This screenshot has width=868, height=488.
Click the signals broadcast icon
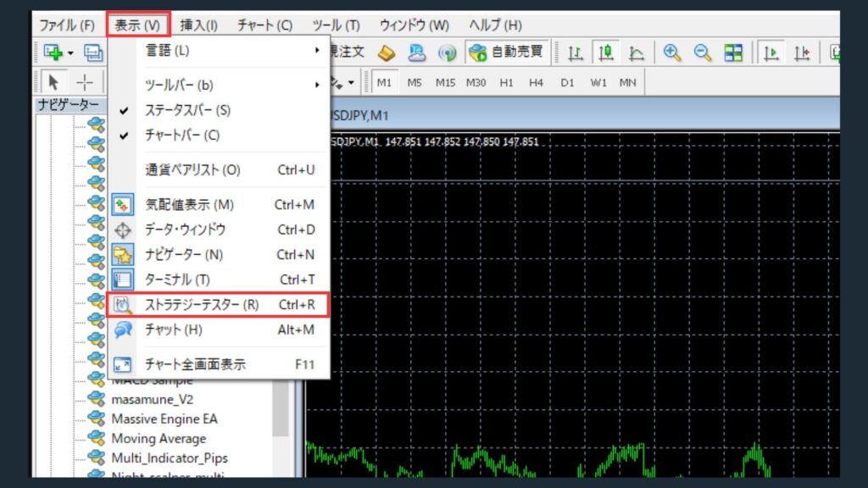coord(447,53)
